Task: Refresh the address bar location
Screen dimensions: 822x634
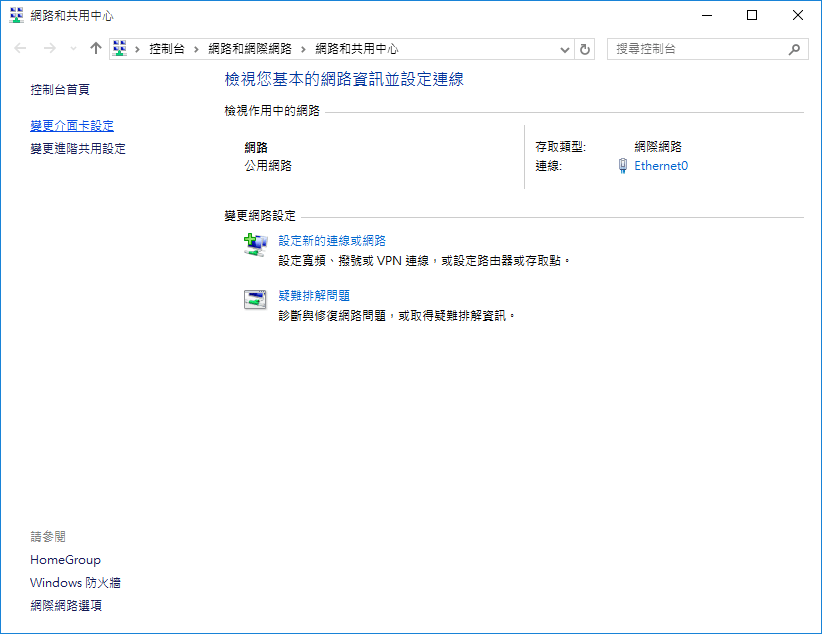Action: (585, 49)
